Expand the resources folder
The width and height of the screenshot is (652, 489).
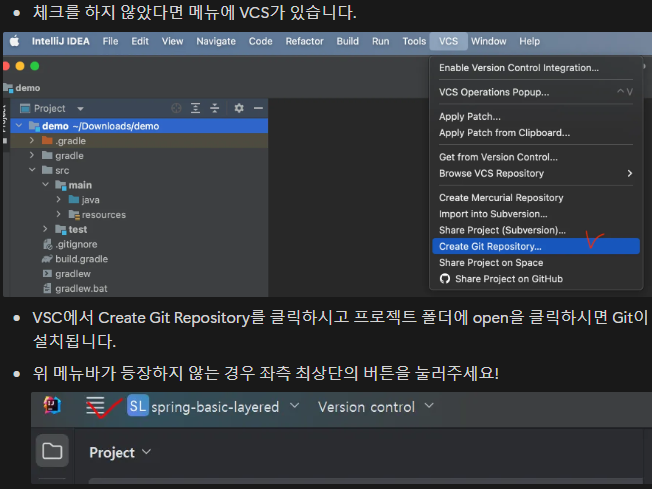(x=59, y=214)
